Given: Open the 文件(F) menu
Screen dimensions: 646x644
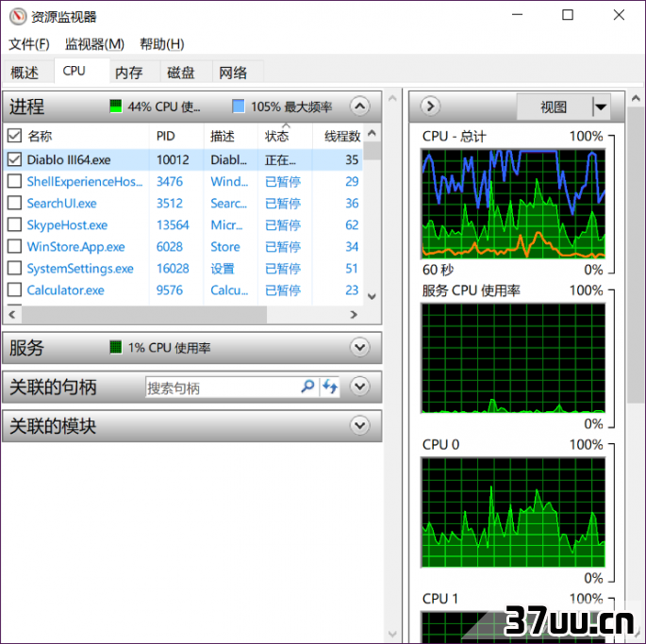Looking at the screenshot, I should click(29, 43).
